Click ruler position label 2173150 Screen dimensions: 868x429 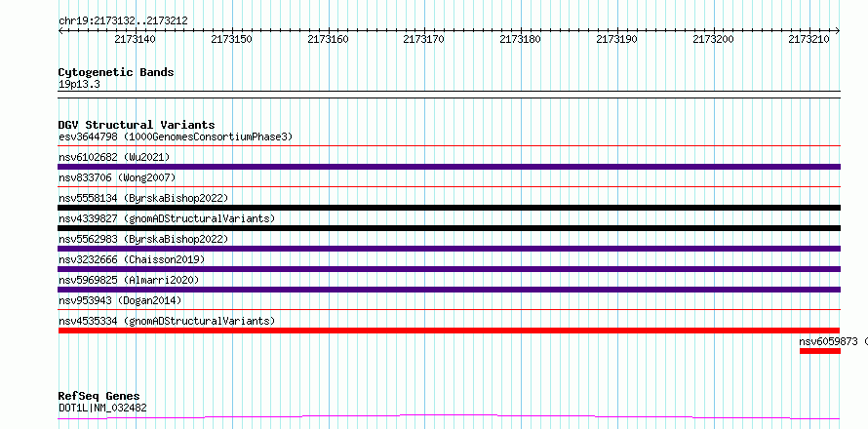tap(231, 39)
